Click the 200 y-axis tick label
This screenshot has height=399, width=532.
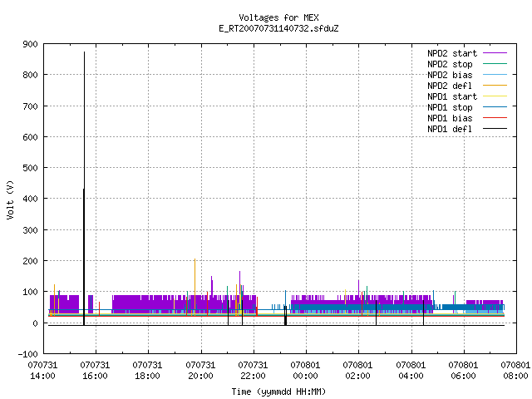click(30, 261)
